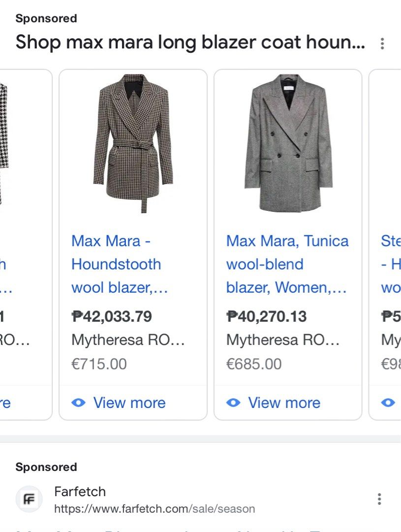Click the Farfetch logo icon
The width and height of the screenshot is (401, 532).
point(29,499)
